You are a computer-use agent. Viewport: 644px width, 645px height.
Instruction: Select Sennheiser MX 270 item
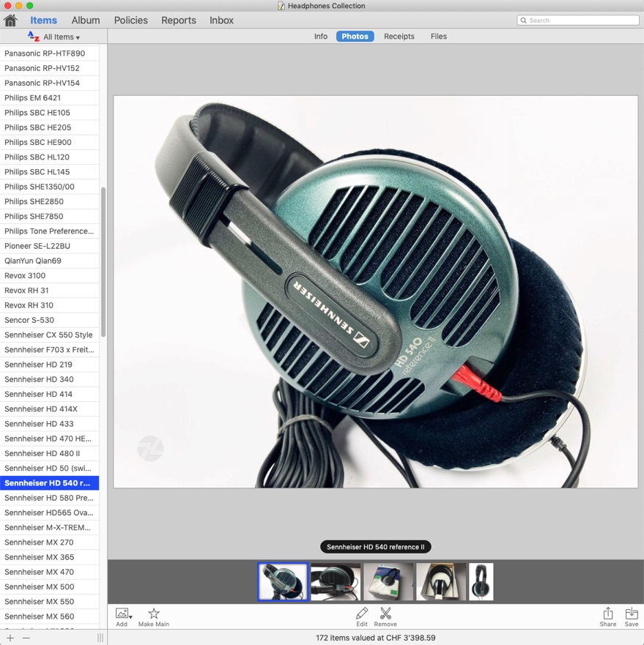point(49,543)
